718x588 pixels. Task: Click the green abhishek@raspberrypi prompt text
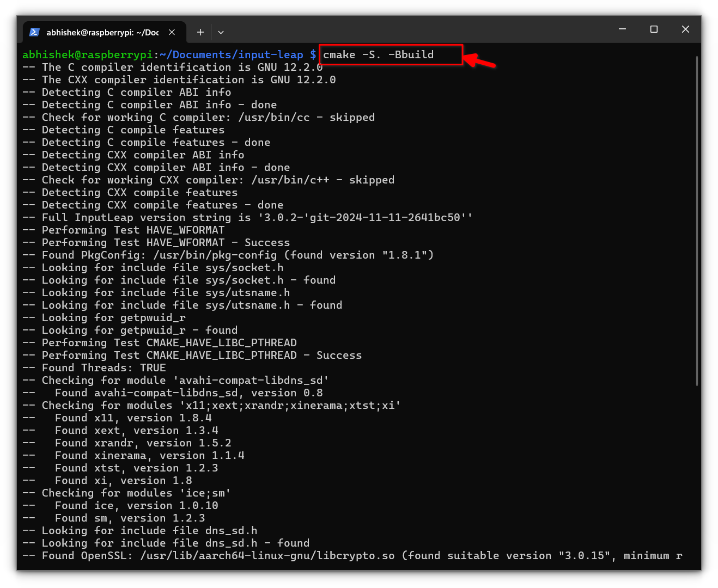[x=87, y=54]
